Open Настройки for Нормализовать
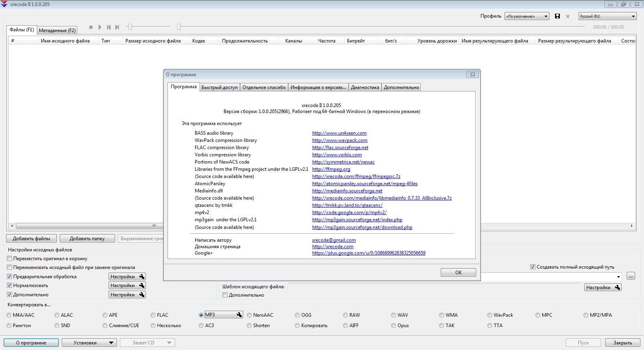644x350 pixels. [127, 285]
